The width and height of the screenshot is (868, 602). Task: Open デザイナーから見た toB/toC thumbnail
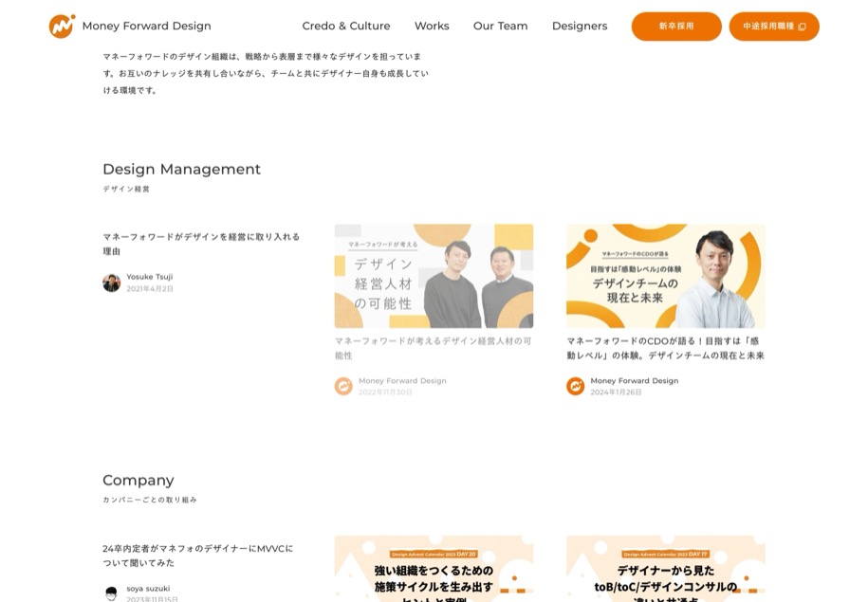(x=665, y=569)
